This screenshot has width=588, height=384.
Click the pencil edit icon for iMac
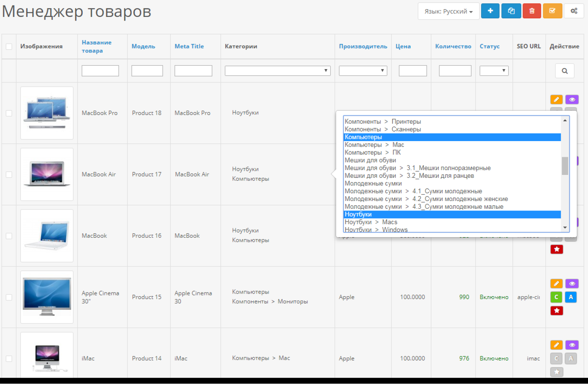tap(556, 345)
